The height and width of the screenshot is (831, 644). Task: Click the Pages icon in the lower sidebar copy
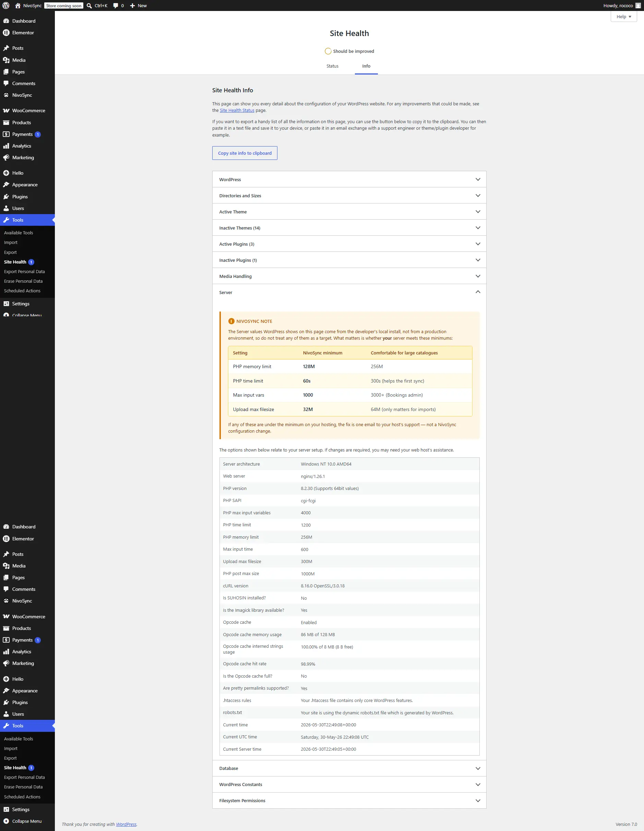pos(6,577)
